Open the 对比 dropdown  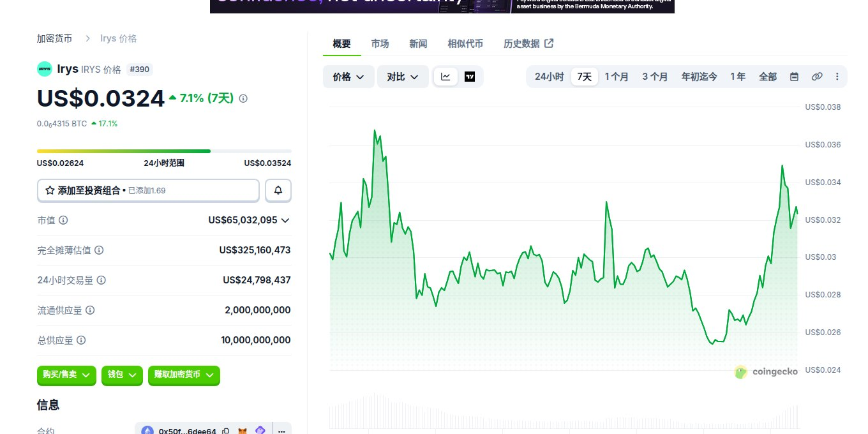coord(403,77)
